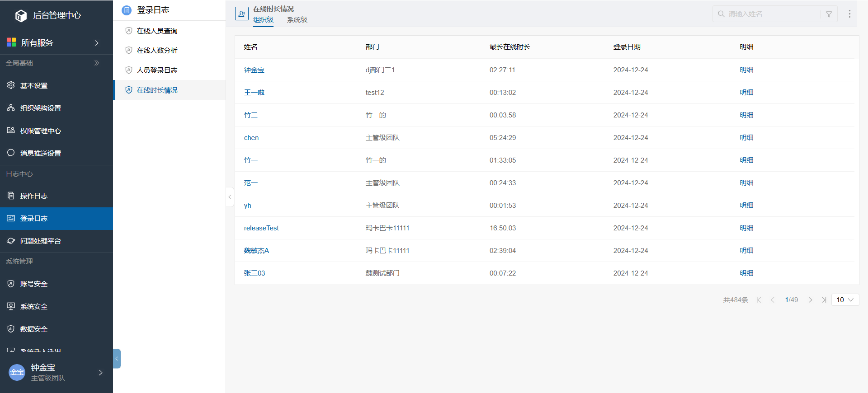Click the 1/49 page indicator
Screen dimensions: 868x393
pos(792,300)
